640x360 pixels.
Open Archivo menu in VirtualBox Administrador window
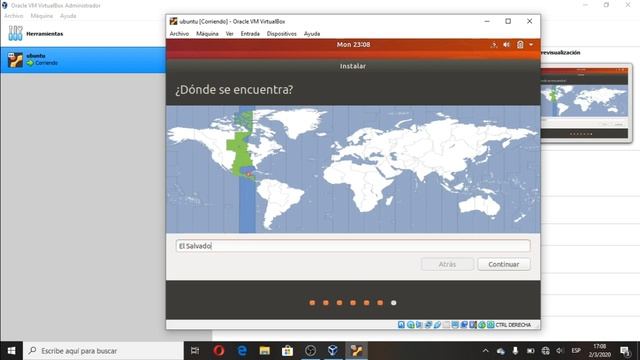13,16
